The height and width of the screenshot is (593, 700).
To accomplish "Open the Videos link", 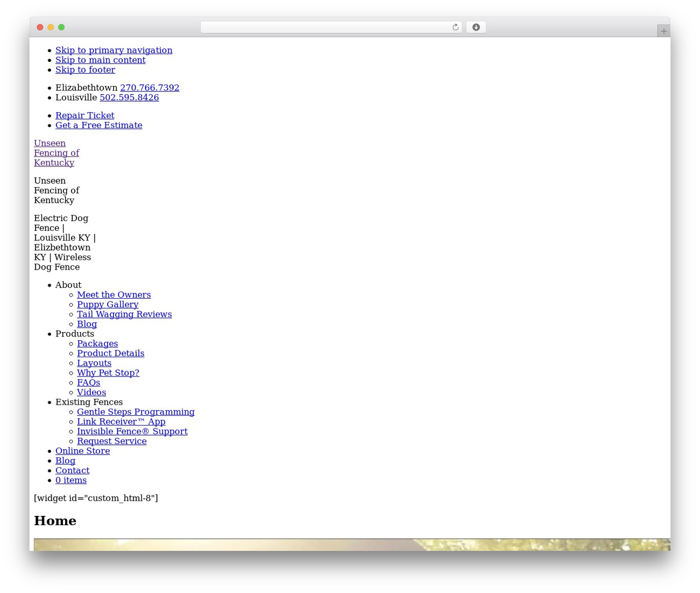I will coord(91,393).
